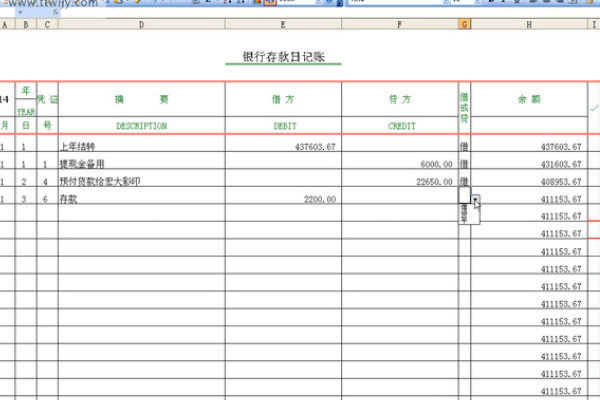Select the column F header
Image resolution: width=600 pixels, height=400 pixels.
point(400,23)
